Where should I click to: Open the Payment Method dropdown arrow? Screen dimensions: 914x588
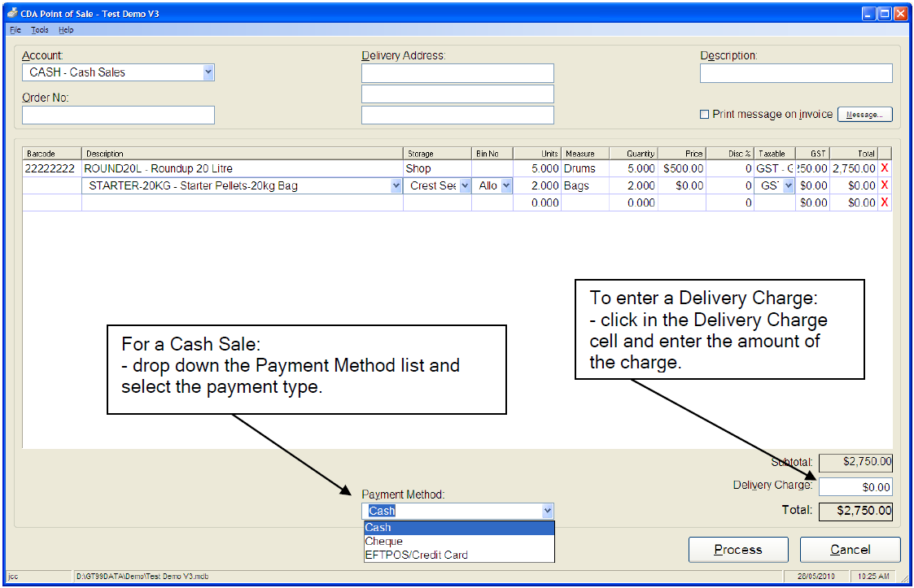[x=548, y=511]
